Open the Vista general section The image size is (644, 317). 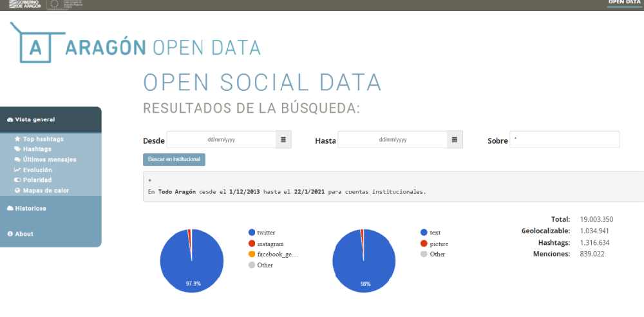pos(50,120)
